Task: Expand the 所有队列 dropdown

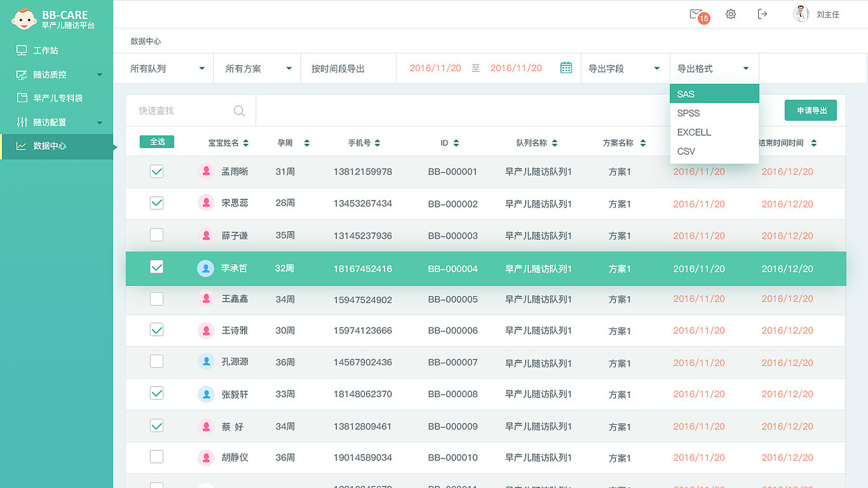Action: pos(167,68)
